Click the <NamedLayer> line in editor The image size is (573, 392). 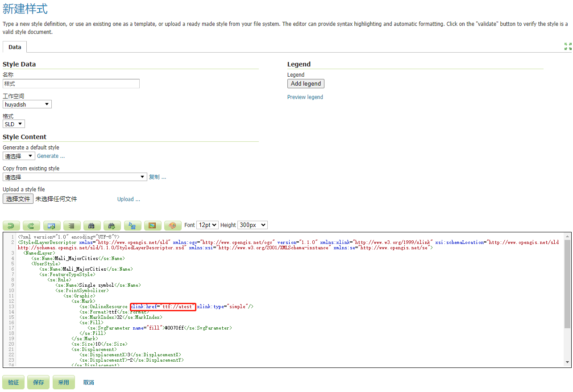[39, 253]
